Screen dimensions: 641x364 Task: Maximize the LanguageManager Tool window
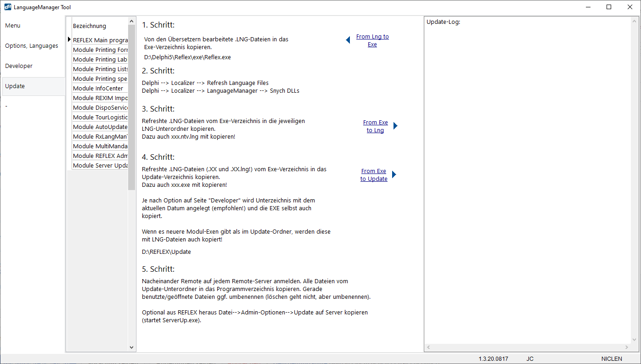click(x=609, y=7)
